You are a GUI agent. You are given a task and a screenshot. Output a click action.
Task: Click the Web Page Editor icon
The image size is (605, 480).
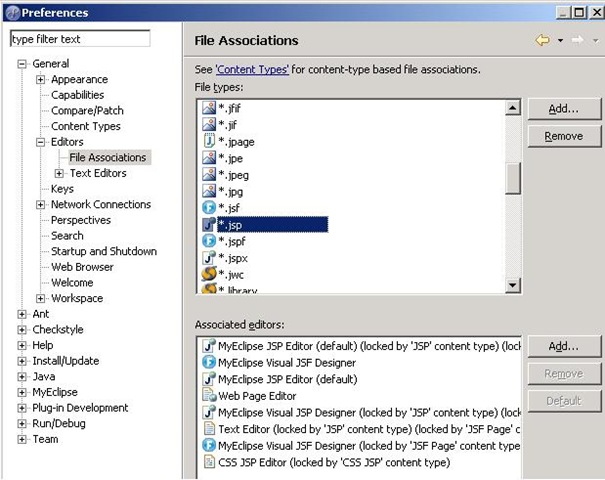coord(209,396)
